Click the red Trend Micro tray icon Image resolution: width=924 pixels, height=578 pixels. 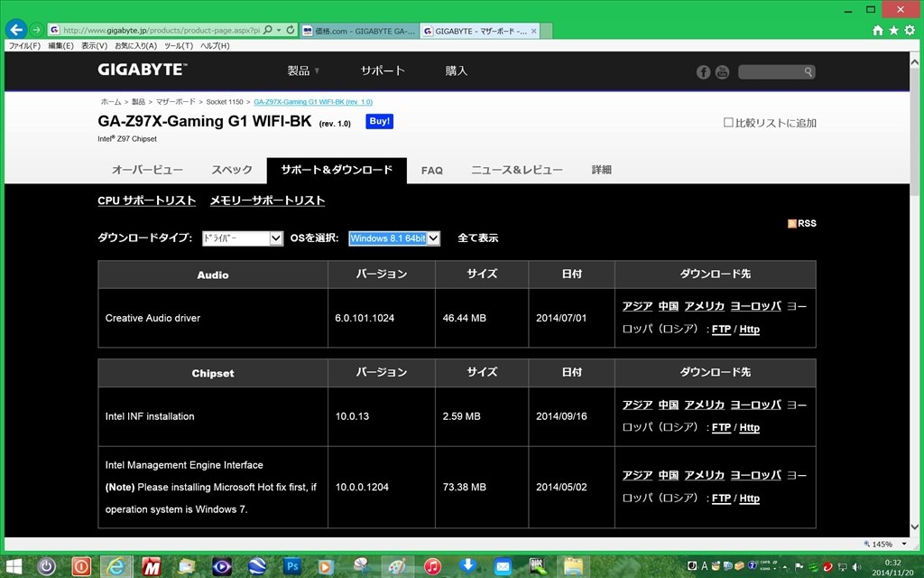click(x=827, y=567)
